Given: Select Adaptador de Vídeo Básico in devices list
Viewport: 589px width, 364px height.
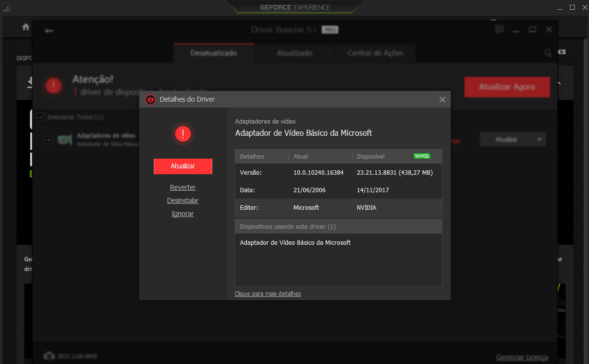Looking at the screenshot, I should pos(295,242).
